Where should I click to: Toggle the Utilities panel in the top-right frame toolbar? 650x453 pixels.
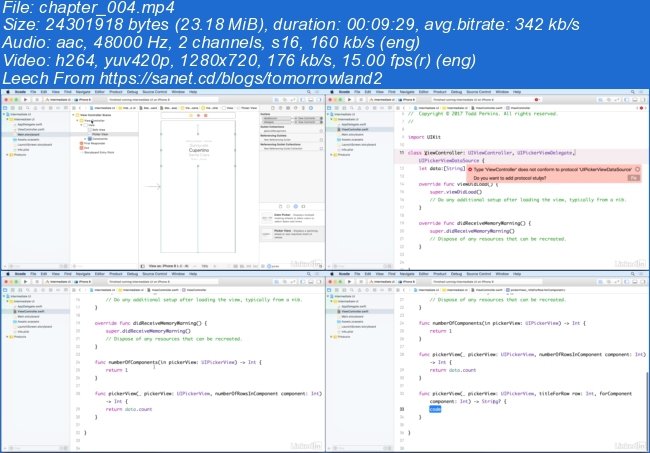point(643,100)
